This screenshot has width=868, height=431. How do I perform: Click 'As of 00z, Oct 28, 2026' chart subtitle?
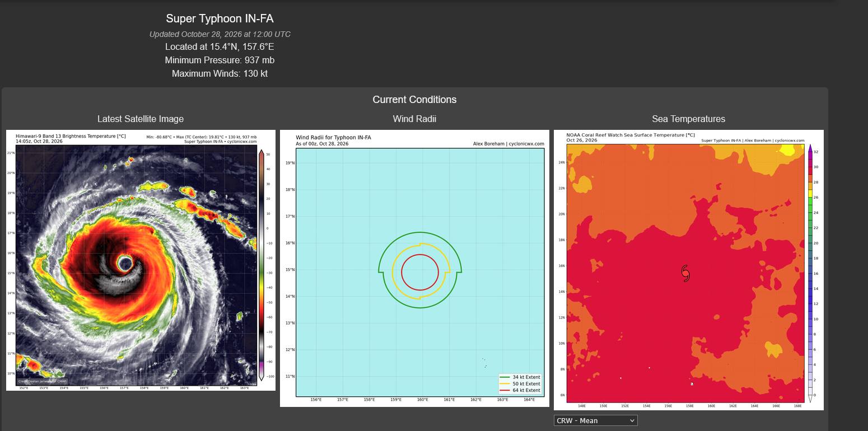322,144
